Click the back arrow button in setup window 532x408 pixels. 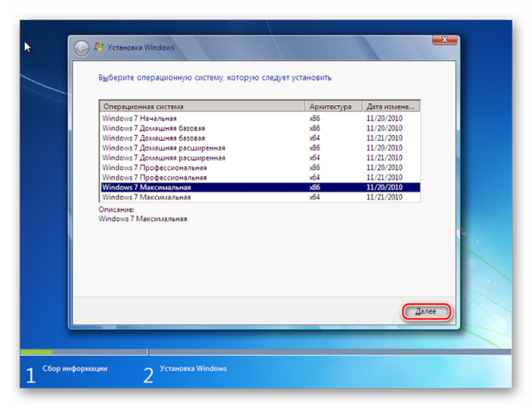pos(81,48)
